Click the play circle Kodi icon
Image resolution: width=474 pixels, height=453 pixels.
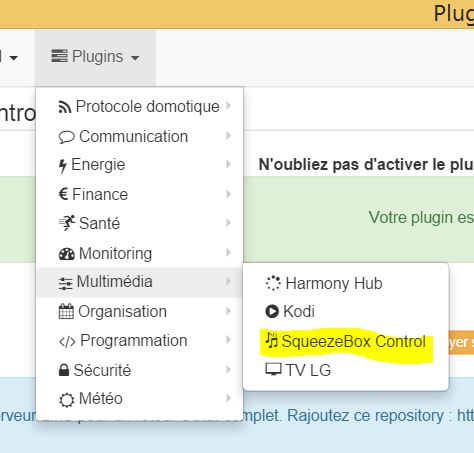pyautogui.click(x=272, y=311)
